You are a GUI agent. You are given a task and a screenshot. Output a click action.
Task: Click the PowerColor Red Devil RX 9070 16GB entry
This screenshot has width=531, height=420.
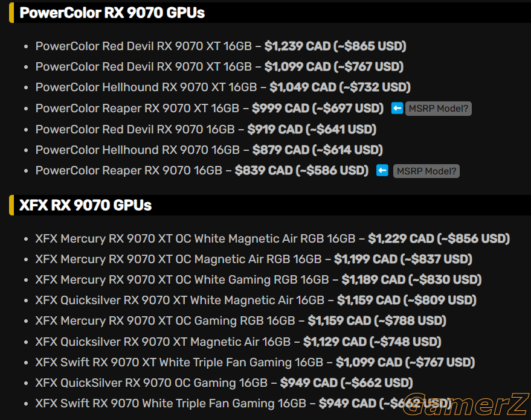(206, 130)
